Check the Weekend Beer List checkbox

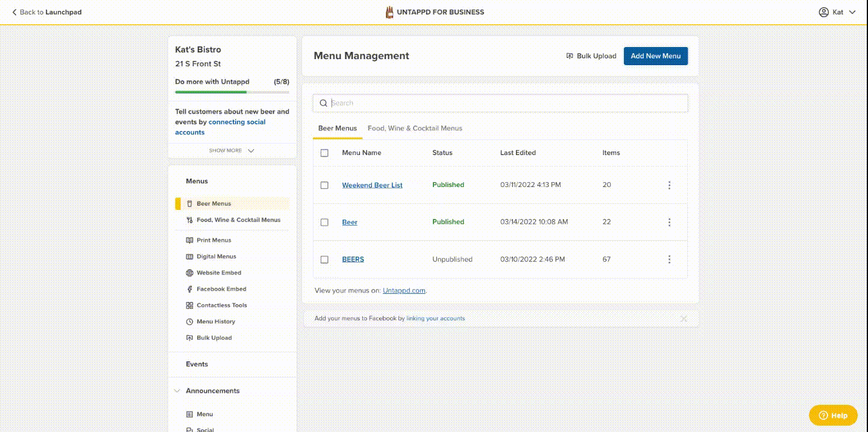coord(324,185)
